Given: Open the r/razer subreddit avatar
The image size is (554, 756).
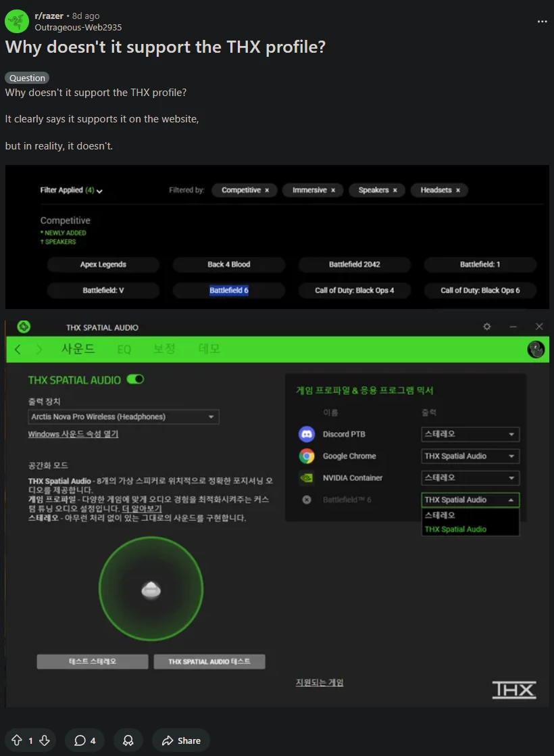Looking at the screenshot, I should pos(17,21).
